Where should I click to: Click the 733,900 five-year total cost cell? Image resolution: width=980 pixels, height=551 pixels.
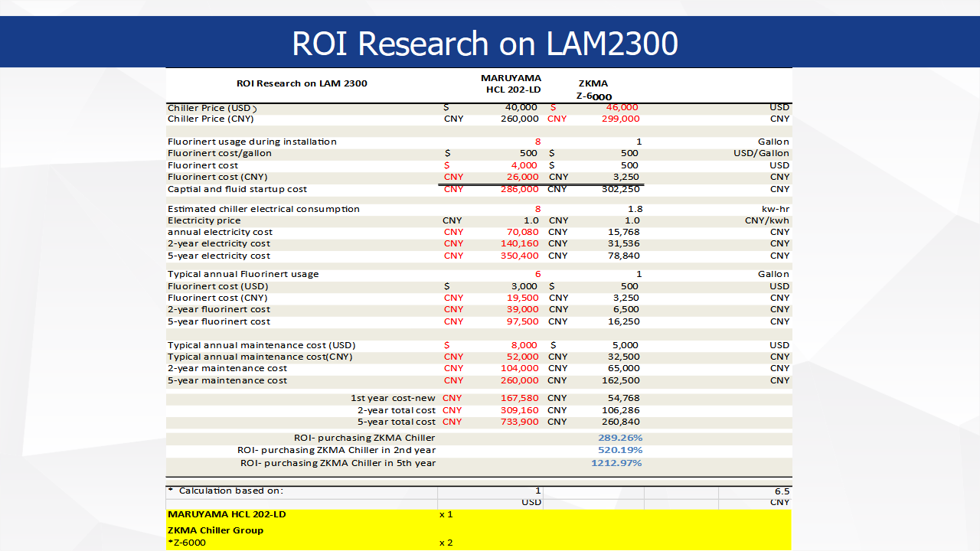[518, 422]
